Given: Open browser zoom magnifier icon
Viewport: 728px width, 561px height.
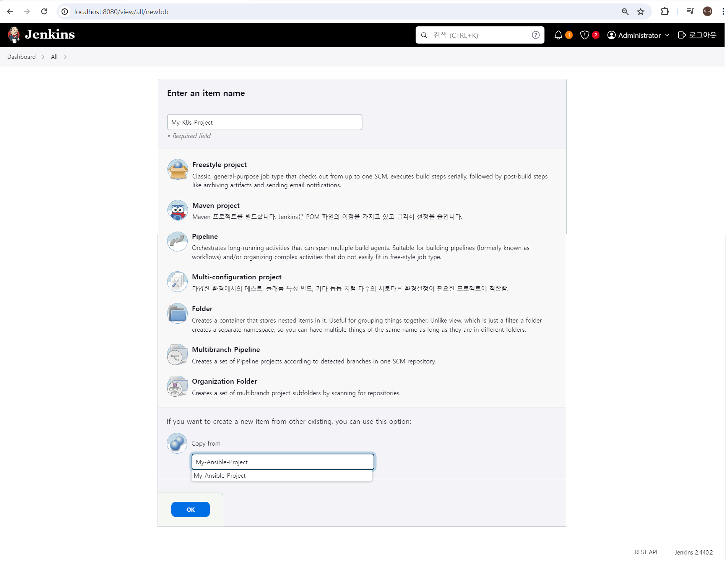Looking at the screenshot, I should pos(625,11).
